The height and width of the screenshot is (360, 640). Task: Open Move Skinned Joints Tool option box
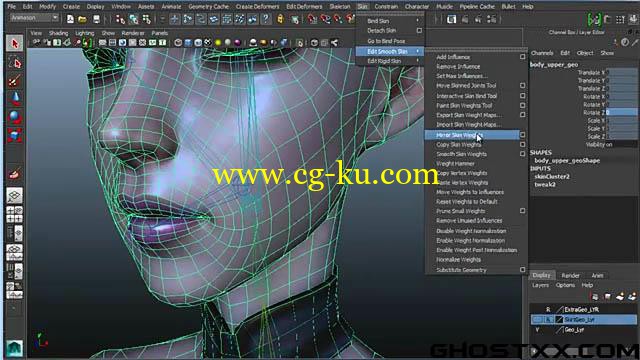(x=522, y=85)
